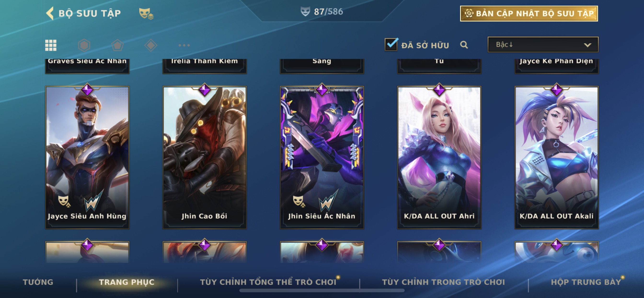This screenshot has width=644, height=298.
Task: Open the Hộp Trưng Bày tab
Action: pos(586,282)
